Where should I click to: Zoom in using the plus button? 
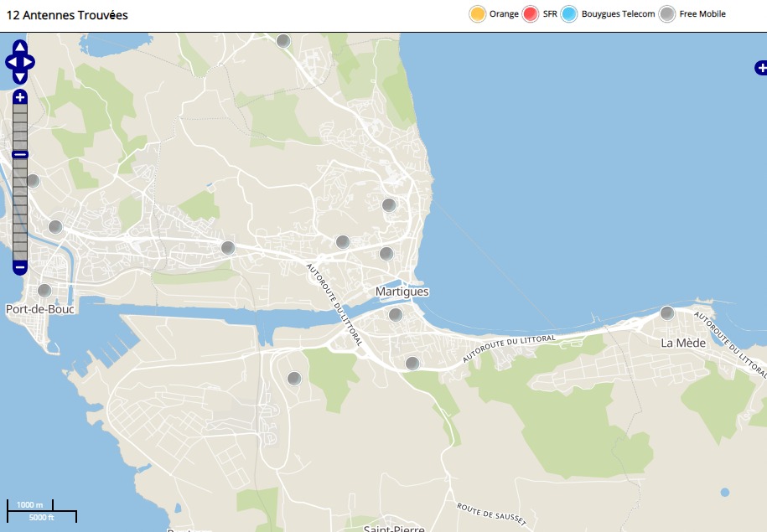[x=20, y=97]
